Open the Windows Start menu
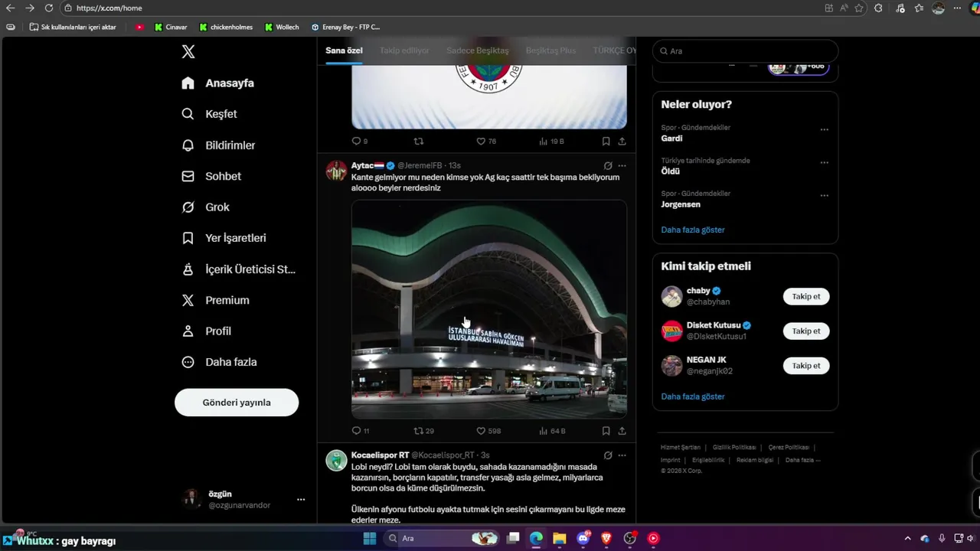 370,538
